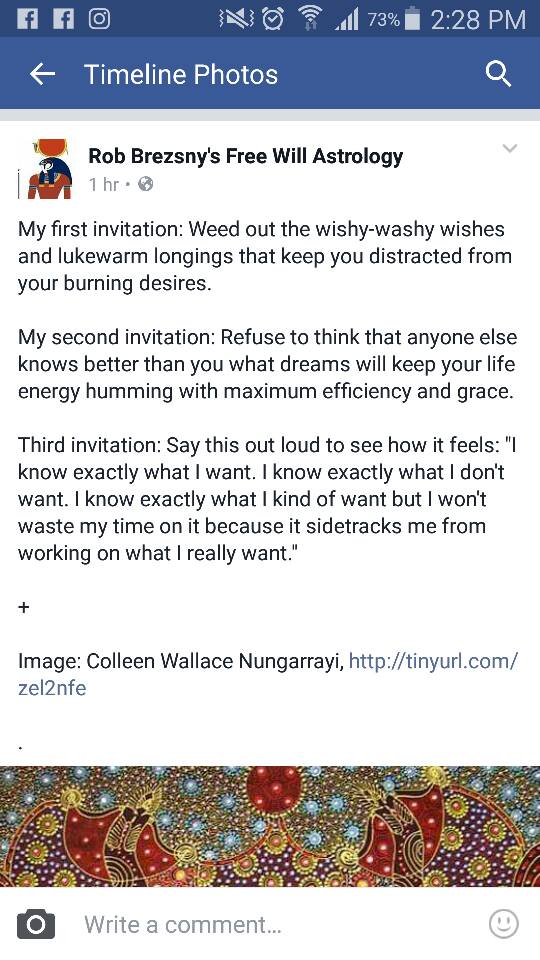Screen dimensions: 540x960
Task: Open Rob Brezsny's page profile picture
Action: [46, 169]
